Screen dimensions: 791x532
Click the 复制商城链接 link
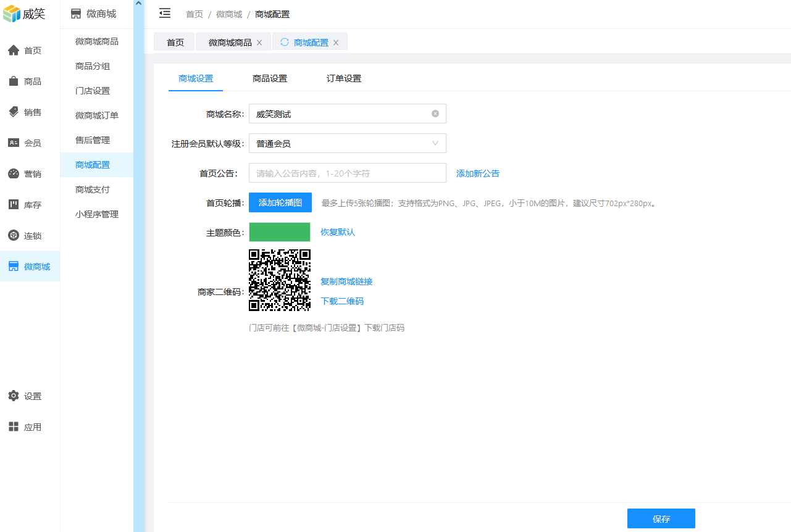(346, 281)
